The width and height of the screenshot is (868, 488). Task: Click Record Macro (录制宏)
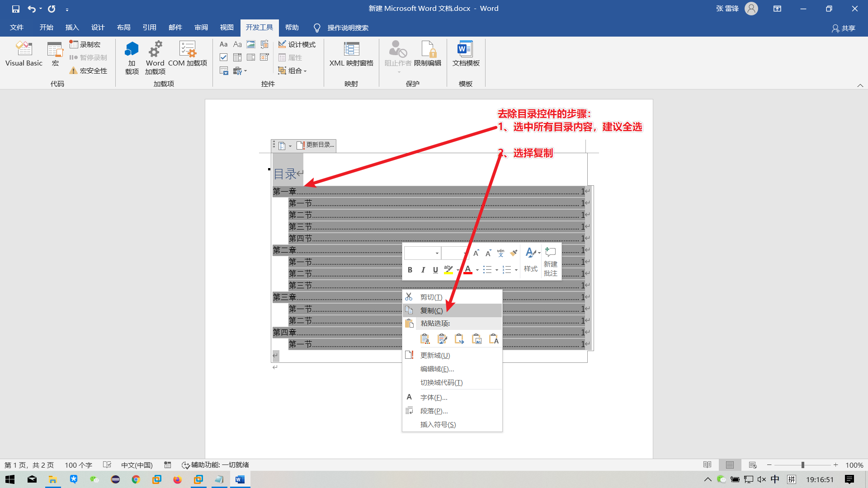click(x=85, y=44)
